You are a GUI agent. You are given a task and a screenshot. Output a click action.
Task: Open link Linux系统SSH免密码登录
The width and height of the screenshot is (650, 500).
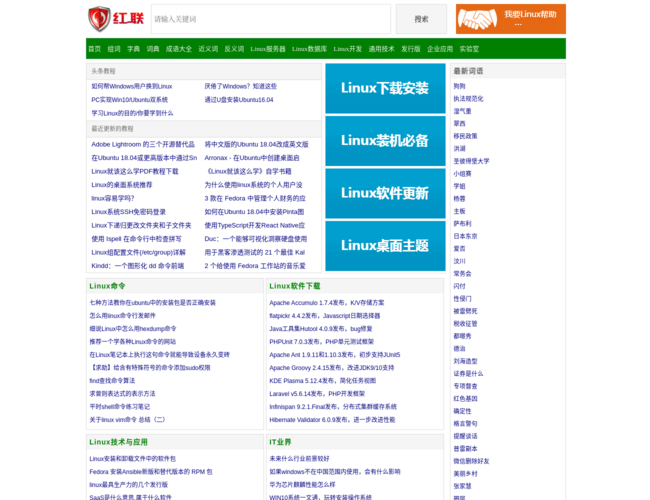129,212
